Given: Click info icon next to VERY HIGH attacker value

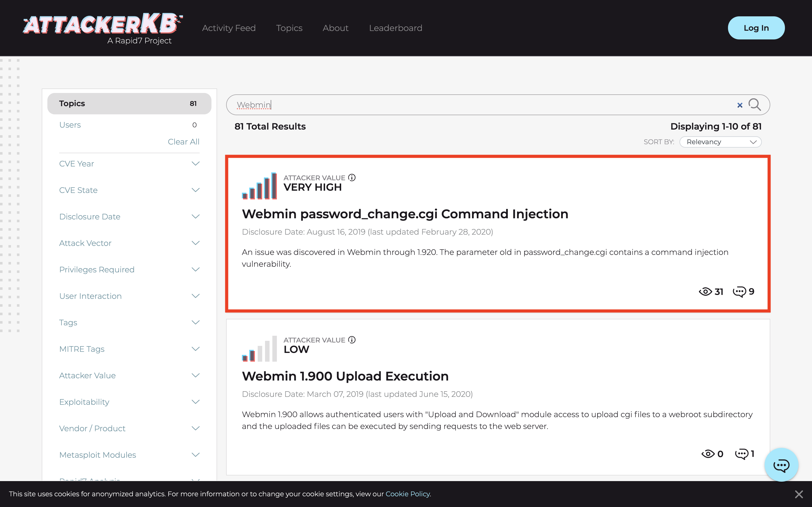Looking at the screenshot, I should click(352, 177).
